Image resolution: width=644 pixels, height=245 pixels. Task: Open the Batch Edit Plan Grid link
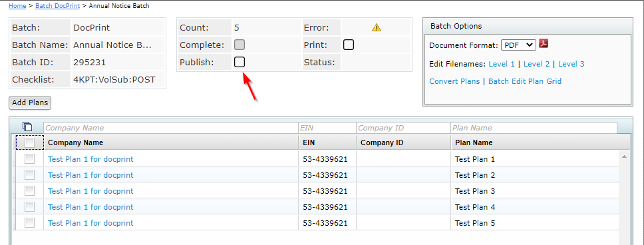pos(525,81)
